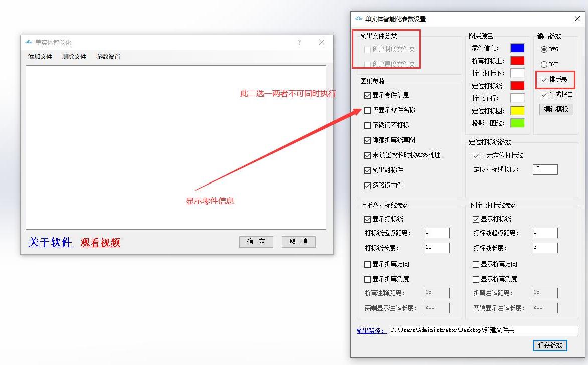Pick the green 投影草图线 color swatch
Screen dimensions: 588x365
coord(517,123)
